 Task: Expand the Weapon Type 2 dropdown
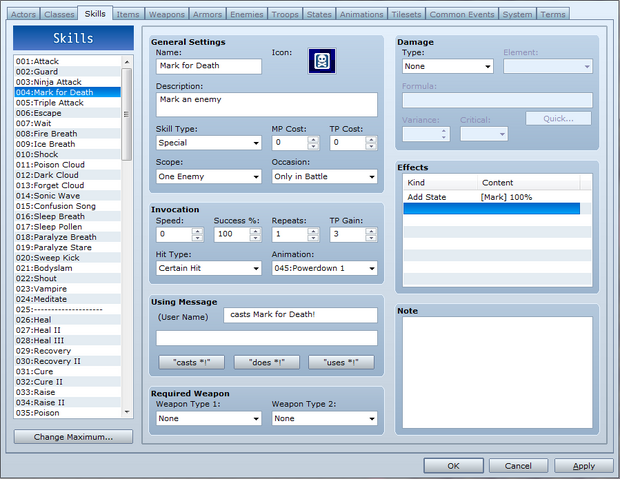(x=324, y=418)
